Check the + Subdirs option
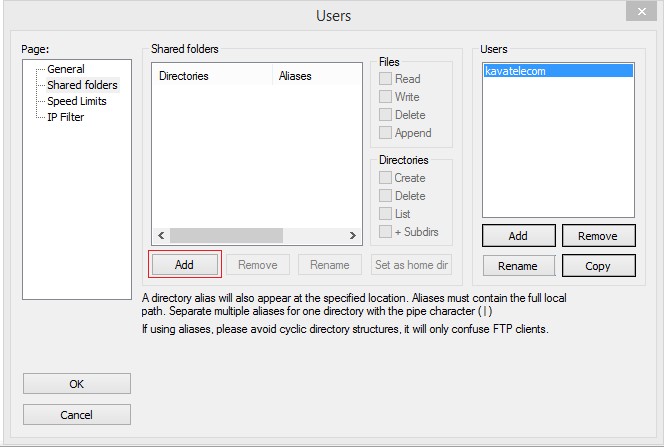Viewport: 664px width, 447px height. tap(385, 232)
